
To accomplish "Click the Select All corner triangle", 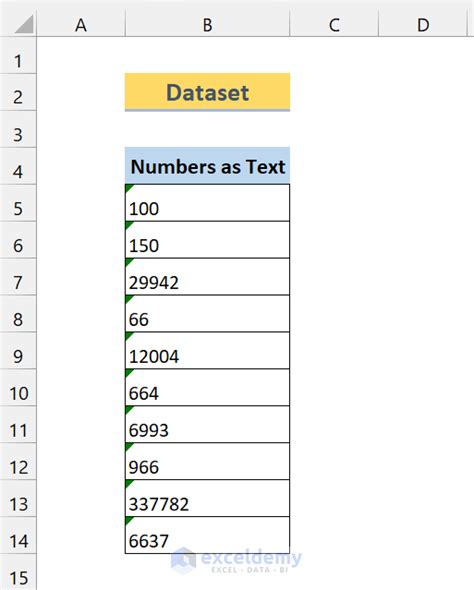I will 24,24.
